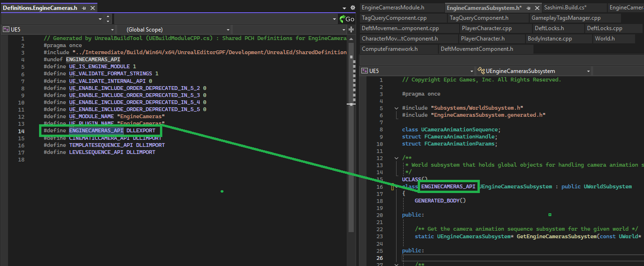Viewport: 644px width, 266px height.
Task: Close the EngineCamerasSubsystem.h tab
Action: click(536, 8)
